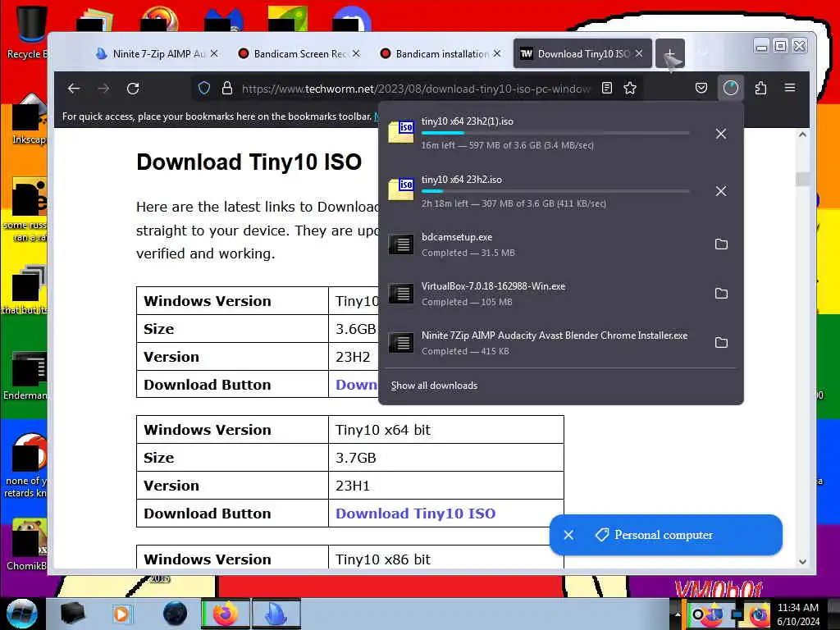Click the Personal computer blue button
This screenshot has height=630, width=840.
[666, 535]
